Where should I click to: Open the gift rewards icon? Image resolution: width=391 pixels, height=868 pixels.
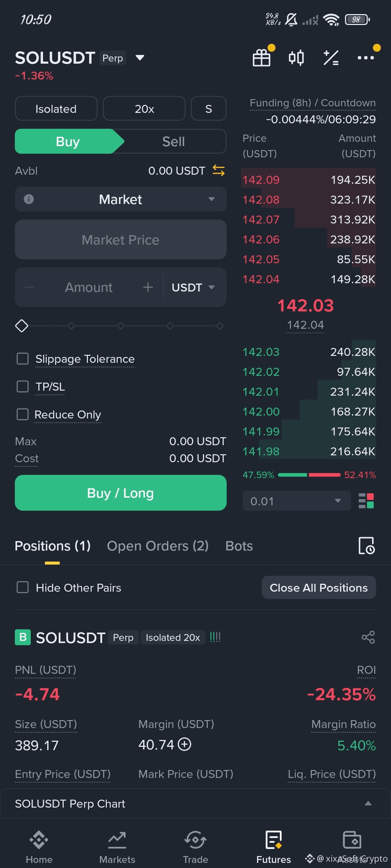point(261,58)
